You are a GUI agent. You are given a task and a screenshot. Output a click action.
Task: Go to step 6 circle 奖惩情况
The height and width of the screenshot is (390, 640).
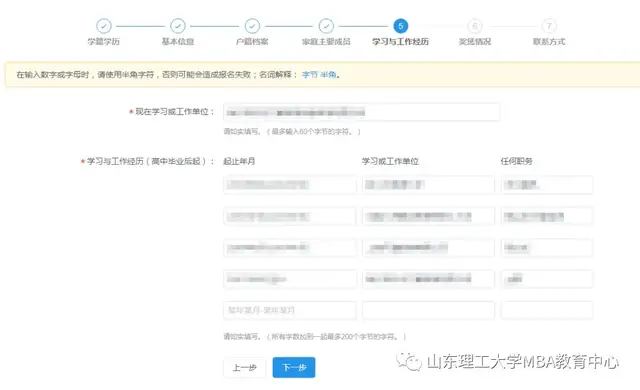(474, 26)
